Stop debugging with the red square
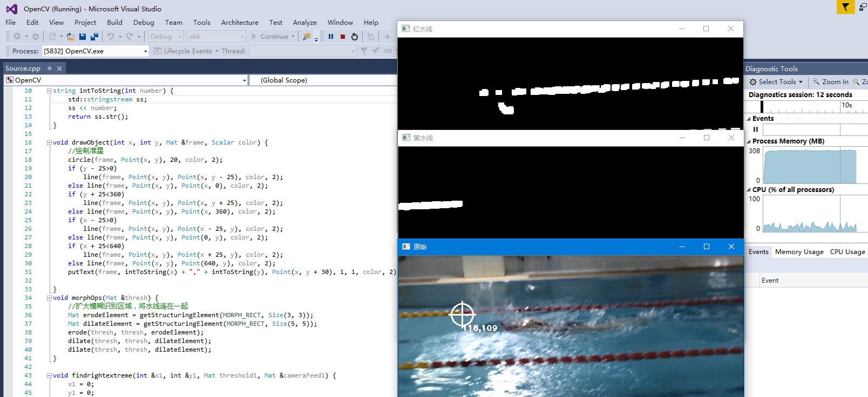This screenshot has height=397, width=868. pos(343,37)
